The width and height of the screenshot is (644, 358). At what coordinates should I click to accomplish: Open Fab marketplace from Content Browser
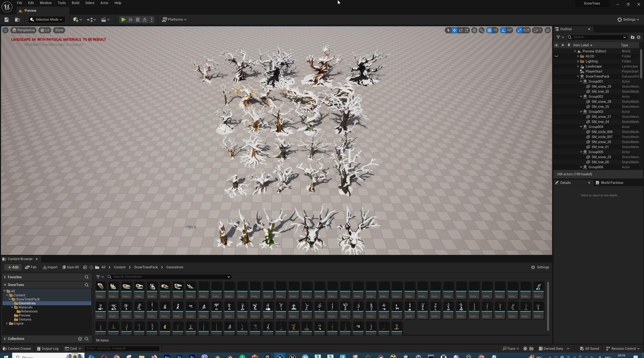pos(31,267)
